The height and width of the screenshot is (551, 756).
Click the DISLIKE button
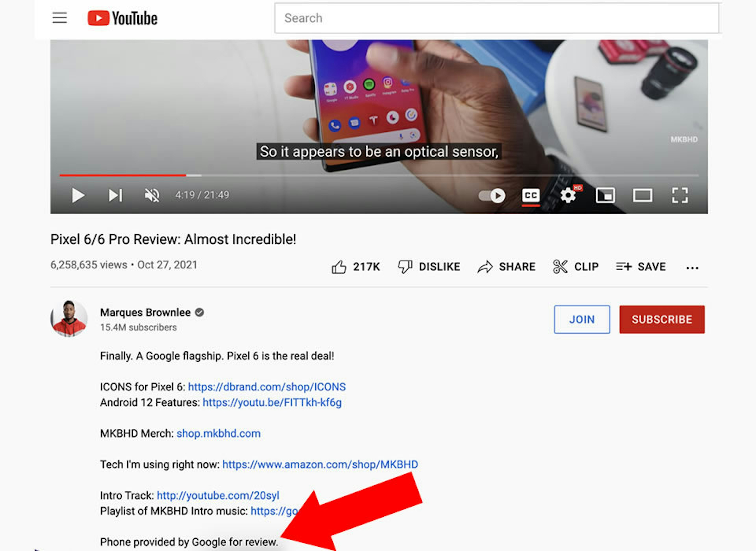[x=429, y=267]
